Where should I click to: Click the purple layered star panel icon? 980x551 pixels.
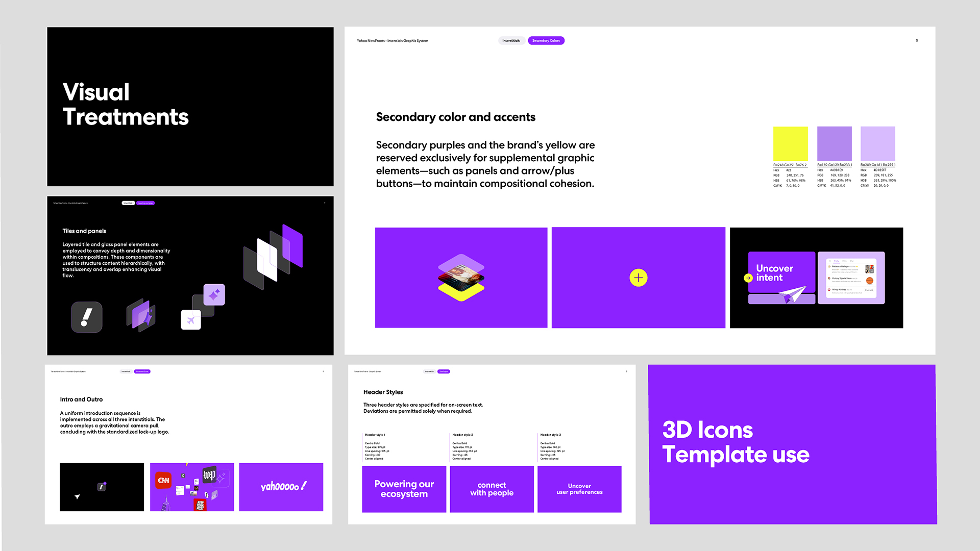(141, 315)
